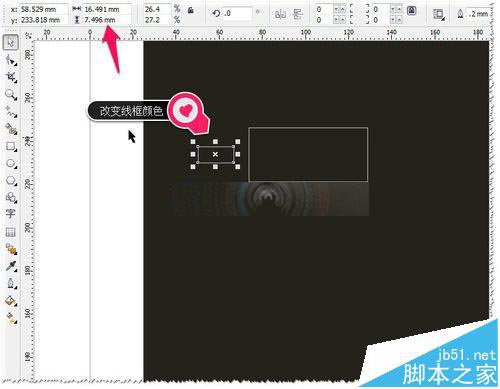Click the bottom-left selection handle
This screenshot has width=500, height=389.
[193, 167]
